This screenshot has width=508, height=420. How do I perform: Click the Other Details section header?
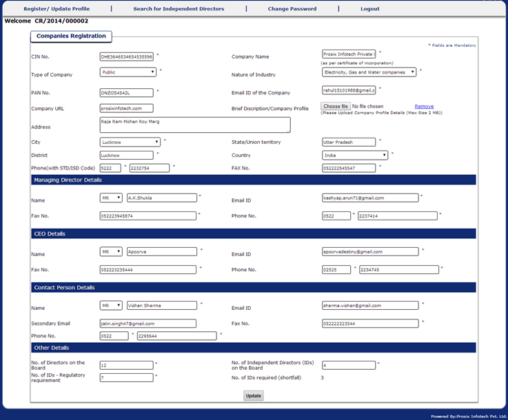[254, 348]
